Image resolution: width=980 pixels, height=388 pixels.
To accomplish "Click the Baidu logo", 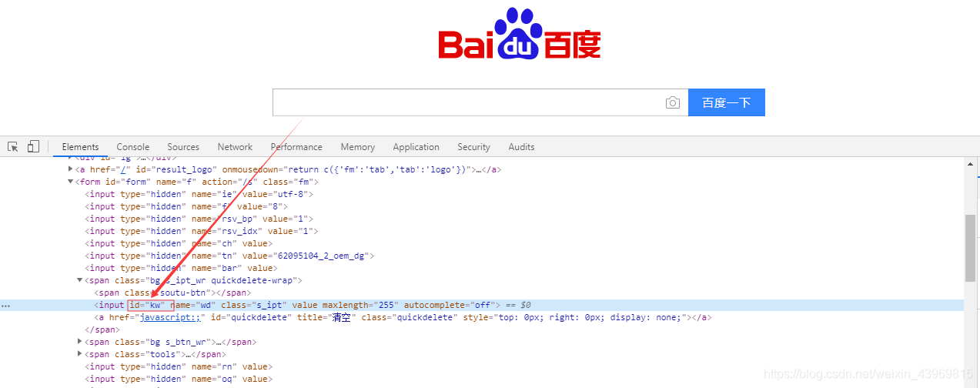I will coord(519,34).
